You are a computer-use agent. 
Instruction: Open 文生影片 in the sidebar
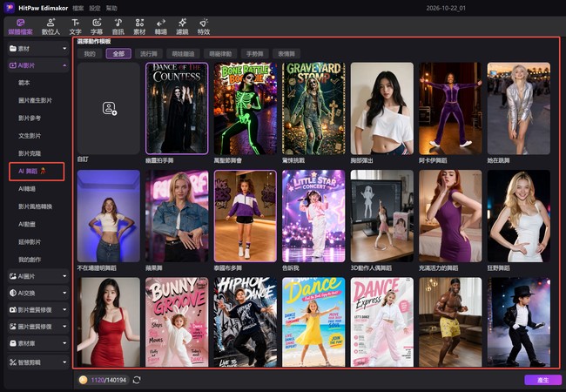coord(30,136)
